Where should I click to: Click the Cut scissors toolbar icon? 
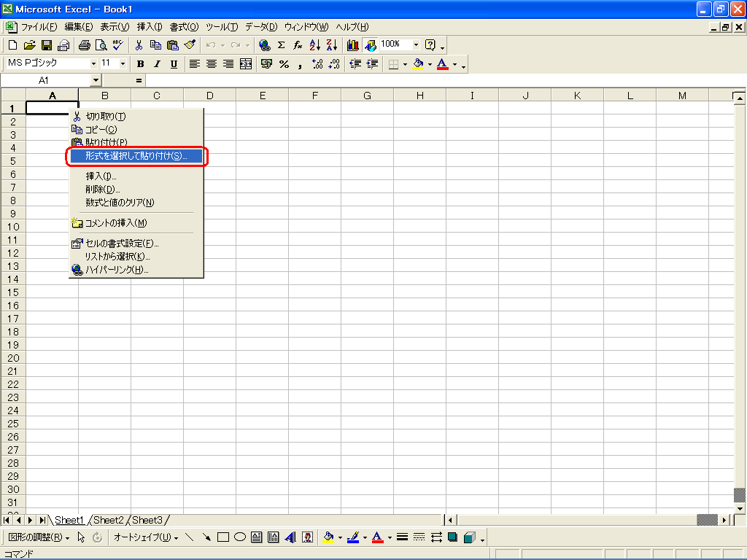click(x=139, y=45)
